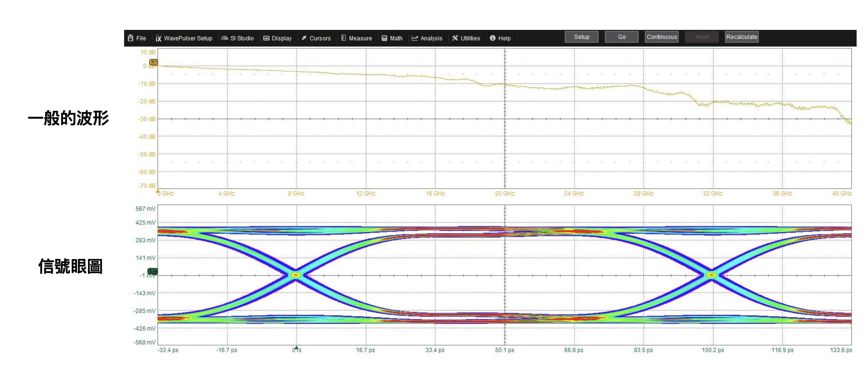This screenshot has height=379, width=868.
Task: Open the Math menu
Action: 392,38
